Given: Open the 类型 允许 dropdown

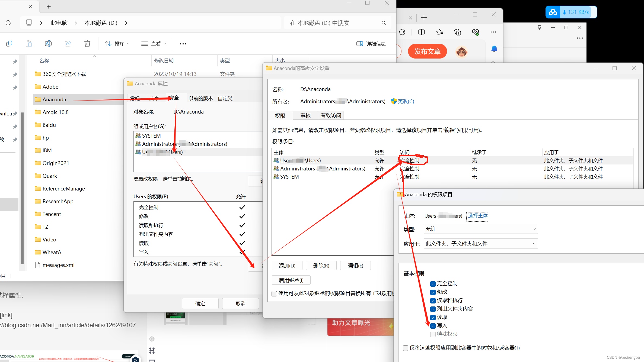Looking at the screenshot, I should 480,229.
